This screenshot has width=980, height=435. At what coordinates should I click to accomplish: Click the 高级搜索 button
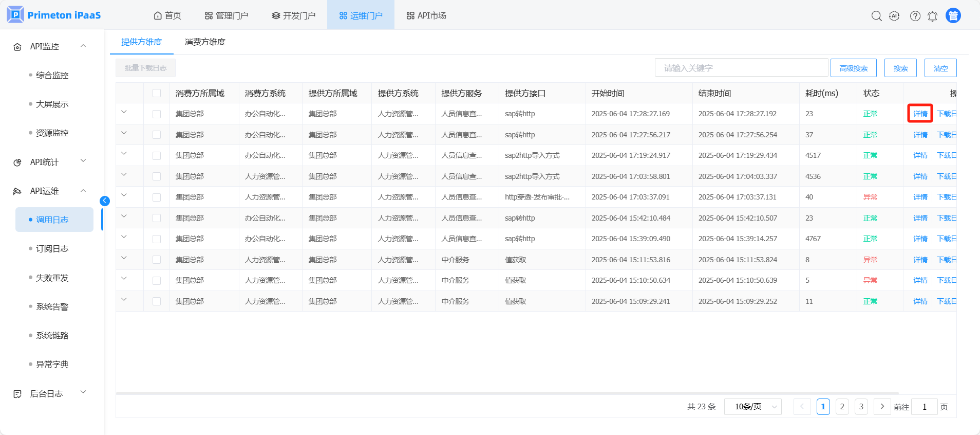click(853, 68)
